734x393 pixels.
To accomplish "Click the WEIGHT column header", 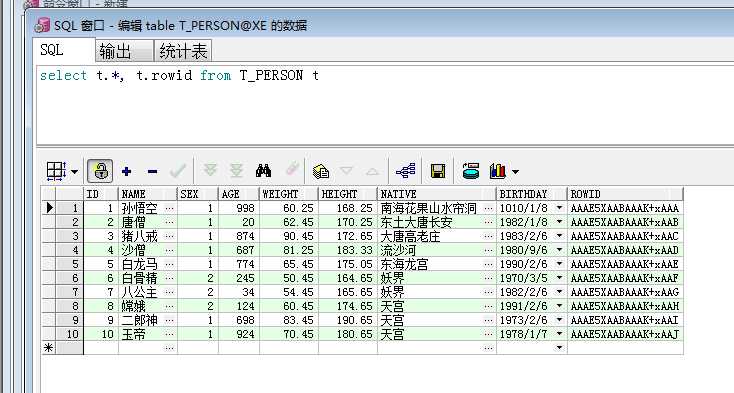I will pos(289,194).
